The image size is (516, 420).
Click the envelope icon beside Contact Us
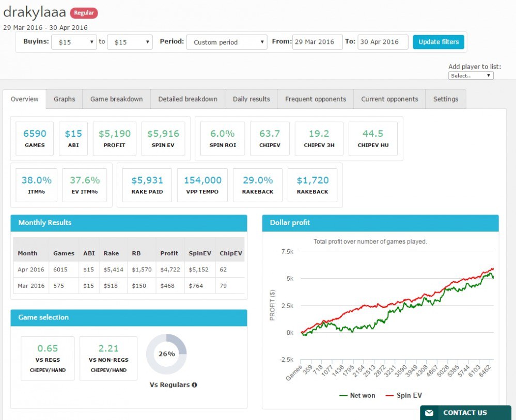429,413
